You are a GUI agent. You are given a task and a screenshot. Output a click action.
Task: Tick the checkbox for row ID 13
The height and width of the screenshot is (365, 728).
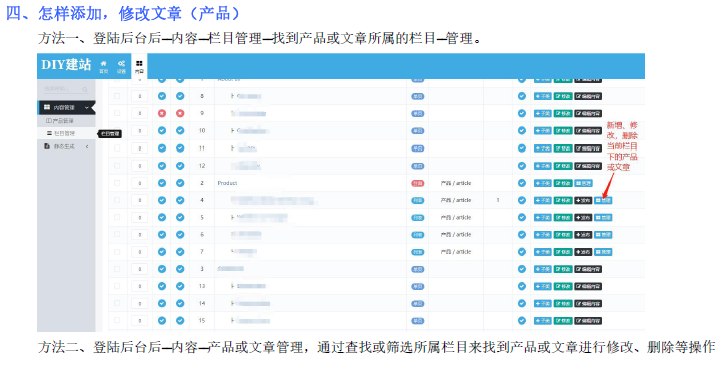(x=117, y=286)
